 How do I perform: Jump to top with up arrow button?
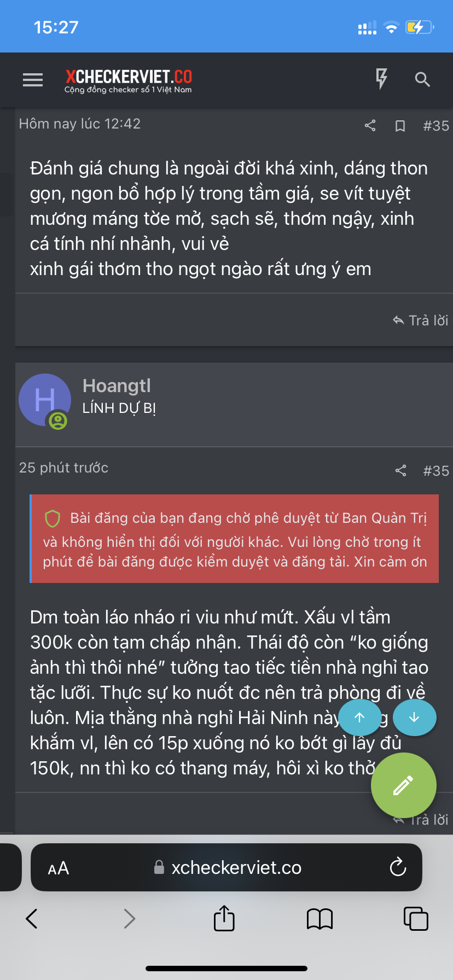coord(359,717)
